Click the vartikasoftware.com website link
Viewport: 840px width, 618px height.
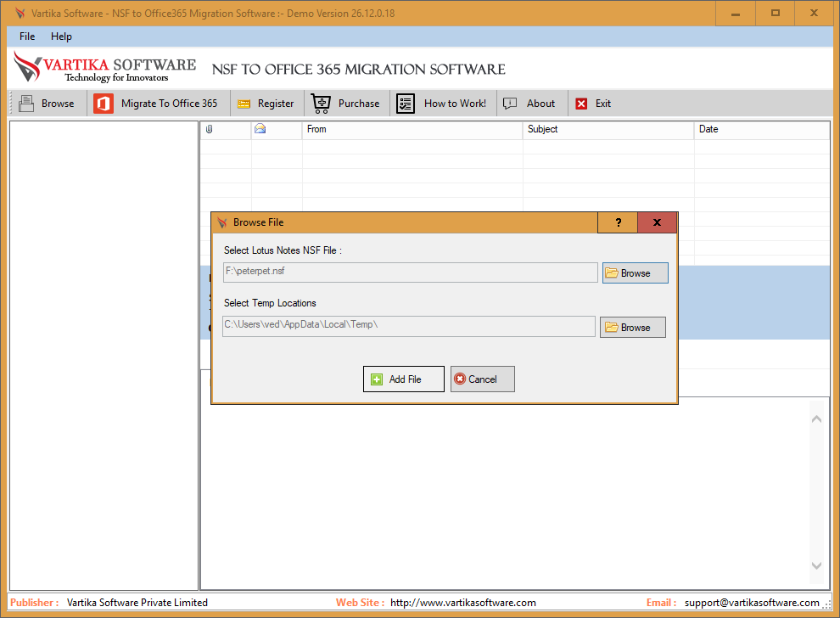pyautogui.click(x=463, y=603)
